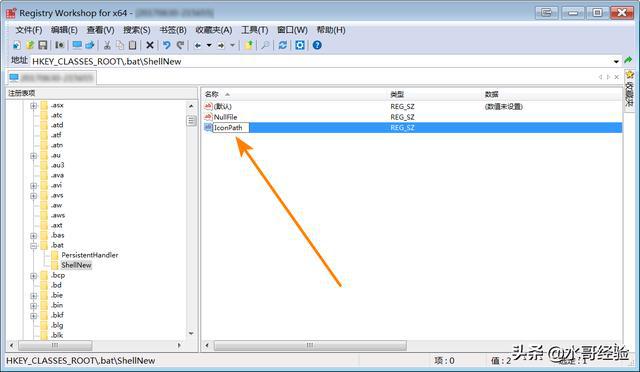Expand the .bie tree node
The width and height of the screenshot is (640, 372).
point(33,296)
